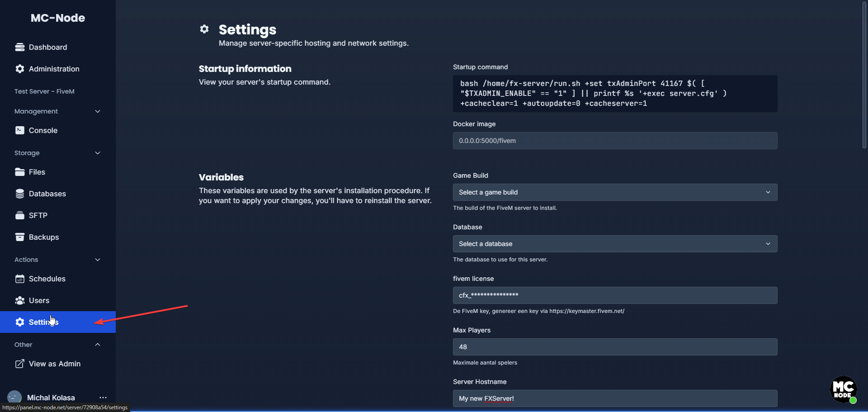Open the Databases page
Screen dimensions: 868x412
(x=58, y=194)
